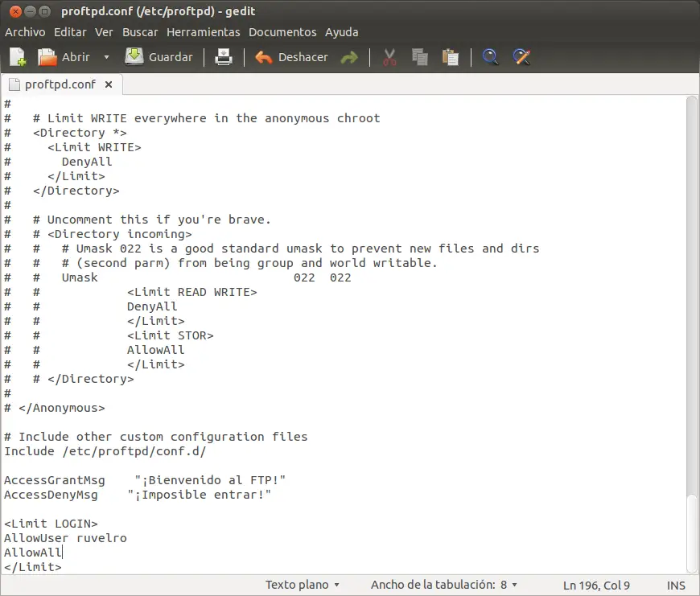Click the Ln 196, Col 9 status text
The height and width of the screenshot is (596, 700).
(x=596, y=586)
